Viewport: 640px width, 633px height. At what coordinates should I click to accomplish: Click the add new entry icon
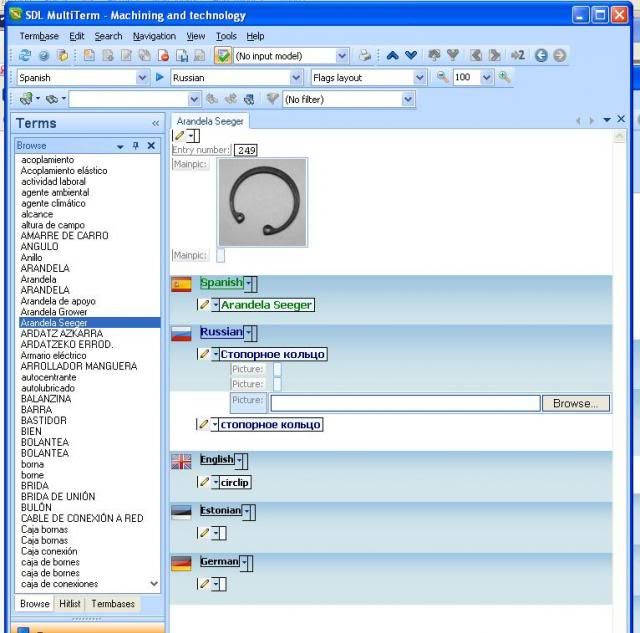click(89, 56)
